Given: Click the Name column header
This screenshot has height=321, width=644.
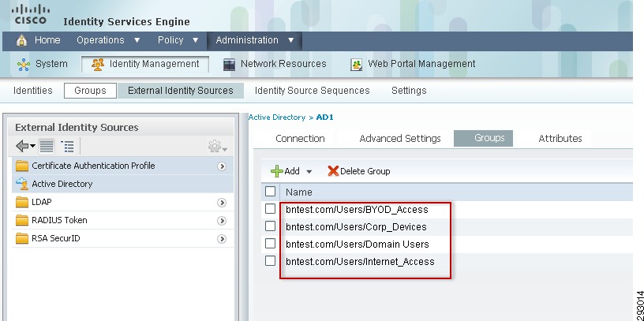Looking at the screenshot, I should [x=299, y=192].
